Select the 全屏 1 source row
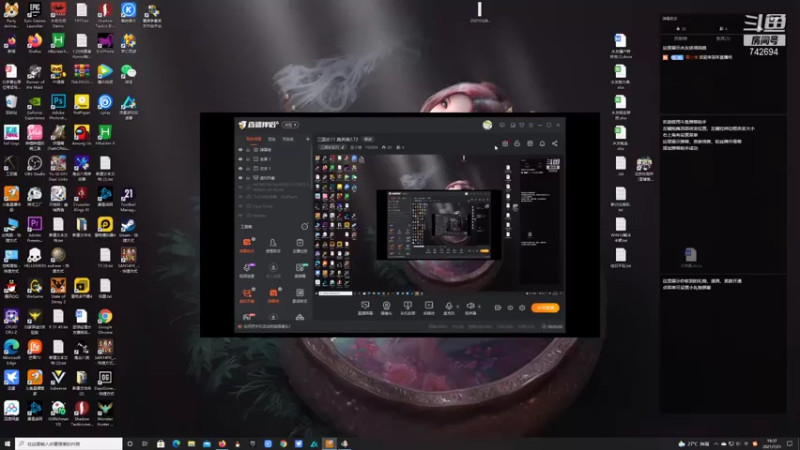Image resolution: width=800 pixels, height=450 pixels. [274, 159]
